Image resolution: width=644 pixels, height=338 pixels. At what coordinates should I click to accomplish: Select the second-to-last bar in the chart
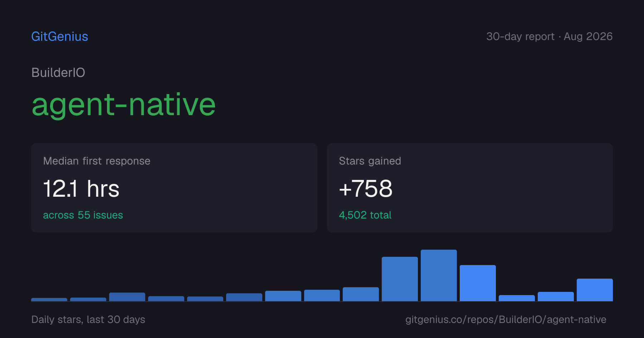tap(556, 297)
